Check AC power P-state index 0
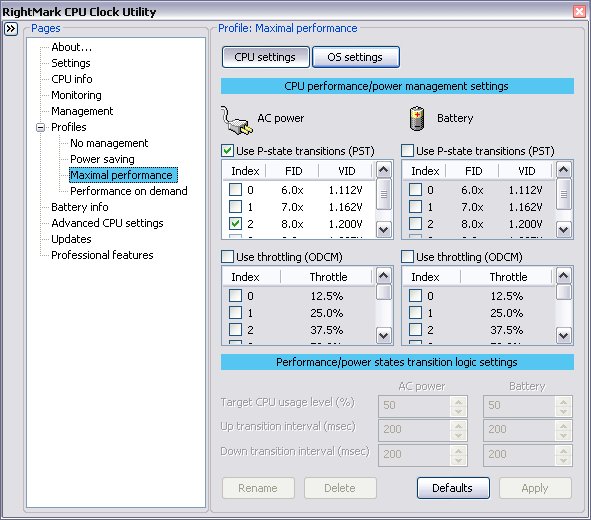The image size is (591, 520). [x=236, y=190]
